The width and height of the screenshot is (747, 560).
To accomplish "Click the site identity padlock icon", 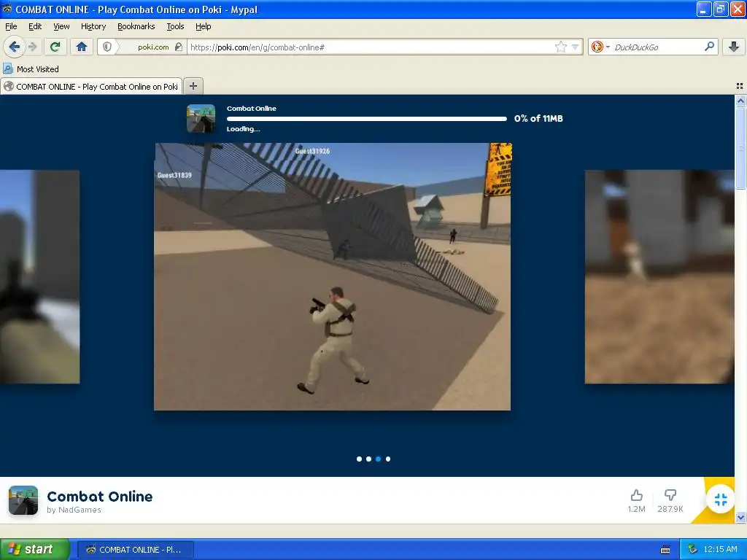I will click(179, 47).
